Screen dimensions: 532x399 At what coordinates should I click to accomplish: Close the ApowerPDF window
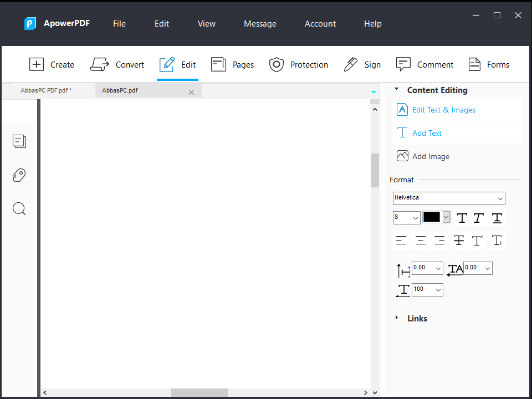click(518, 16)
